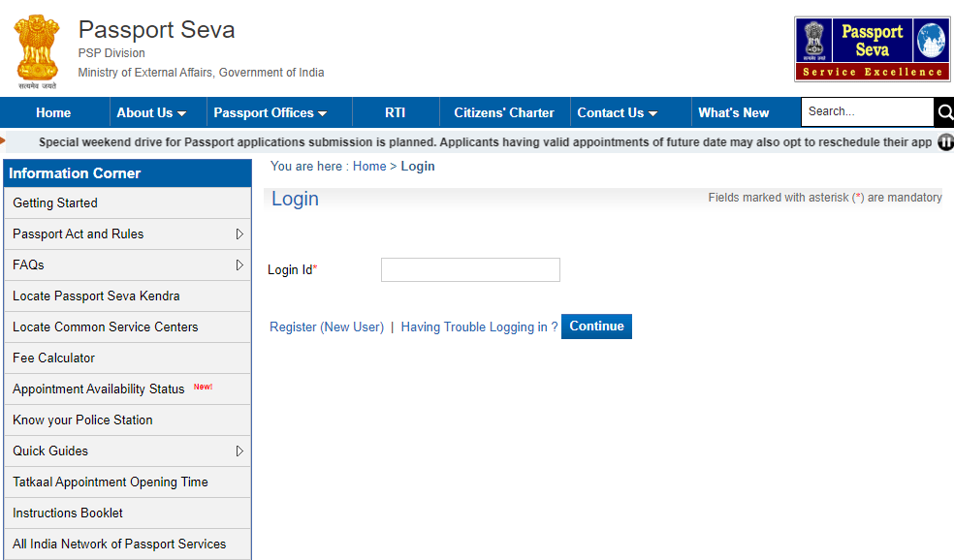Open the RTI menu item
The image size is (954, 560).
click(x=395, y=112)
